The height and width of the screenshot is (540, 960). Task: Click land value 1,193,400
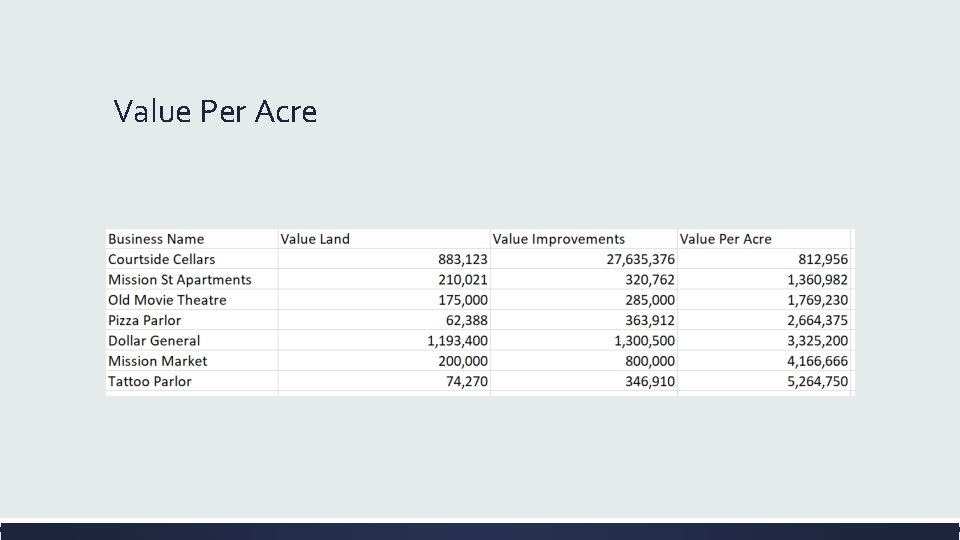pyautogui.click(x=457, y=341)
